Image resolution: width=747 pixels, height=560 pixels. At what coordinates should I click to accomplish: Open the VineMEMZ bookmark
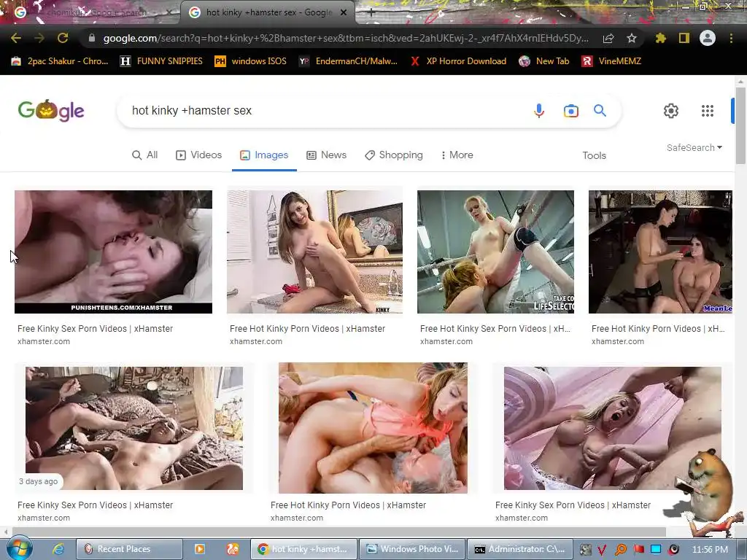[611, 61]
